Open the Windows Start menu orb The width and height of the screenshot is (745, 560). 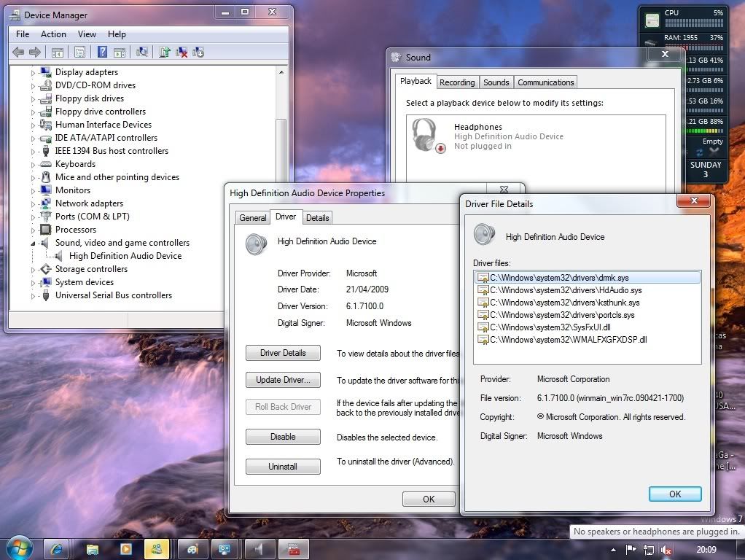(x=19, y=548)
